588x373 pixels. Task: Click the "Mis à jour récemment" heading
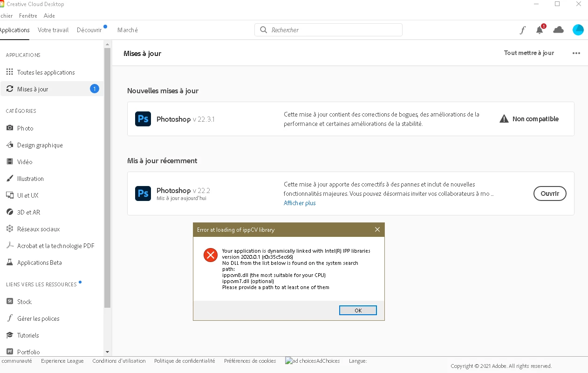click(162, 161)
